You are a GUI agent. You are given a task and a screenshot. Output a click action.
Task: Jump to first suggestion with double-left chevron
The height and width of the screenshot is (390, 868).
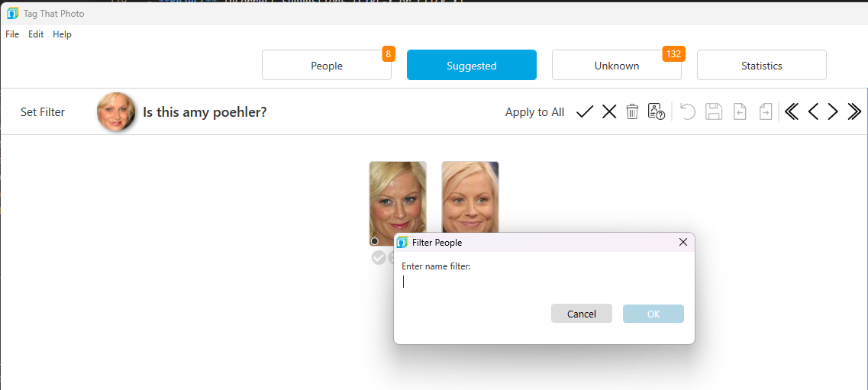click(792, 111)
